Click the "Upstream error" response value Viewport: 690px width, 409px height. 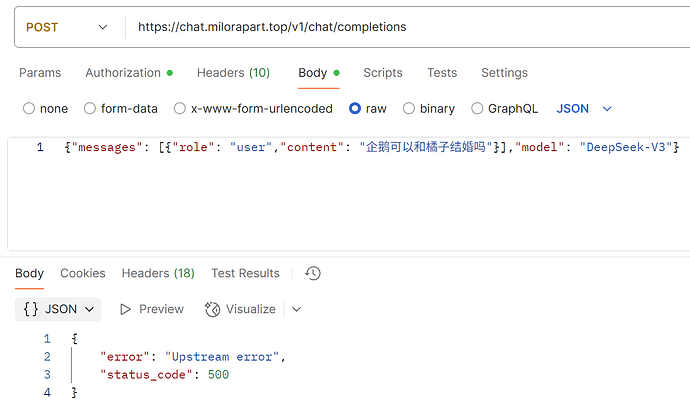(222, 357)
